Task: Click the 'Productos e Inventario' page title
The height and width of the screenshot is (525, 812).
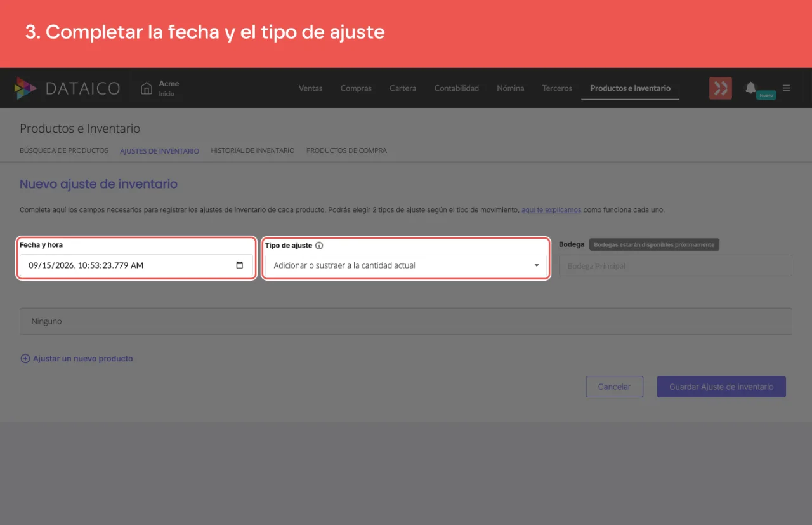Action: pyautogui.click(x=80, y=129)
